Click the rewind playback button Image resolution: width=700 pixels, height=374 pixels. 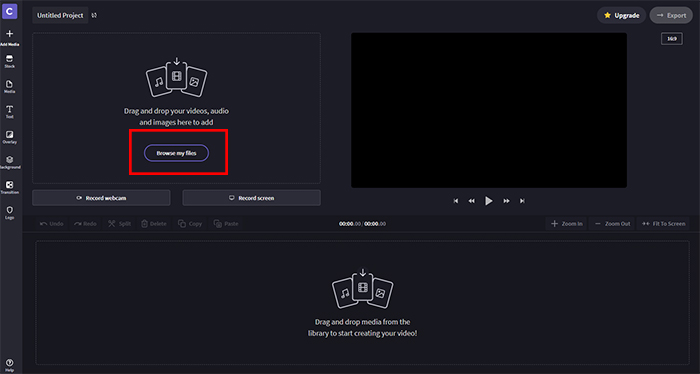[x=471, y=201]
